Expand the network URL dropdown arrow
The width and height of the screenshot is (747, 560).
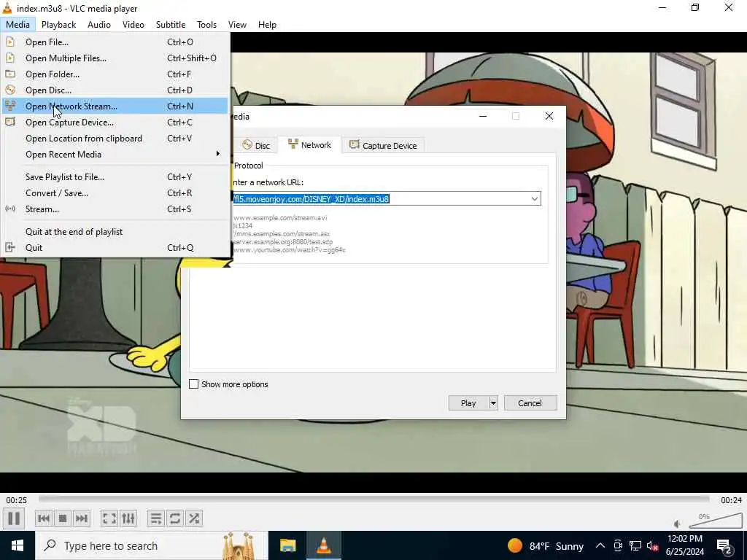point(535,198)
